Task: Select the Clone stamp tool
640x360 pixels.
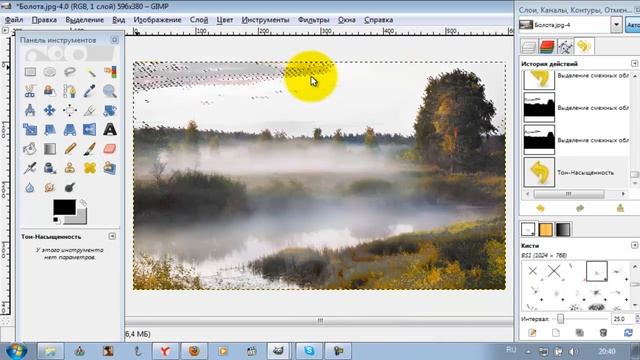Action: point(70,168)
